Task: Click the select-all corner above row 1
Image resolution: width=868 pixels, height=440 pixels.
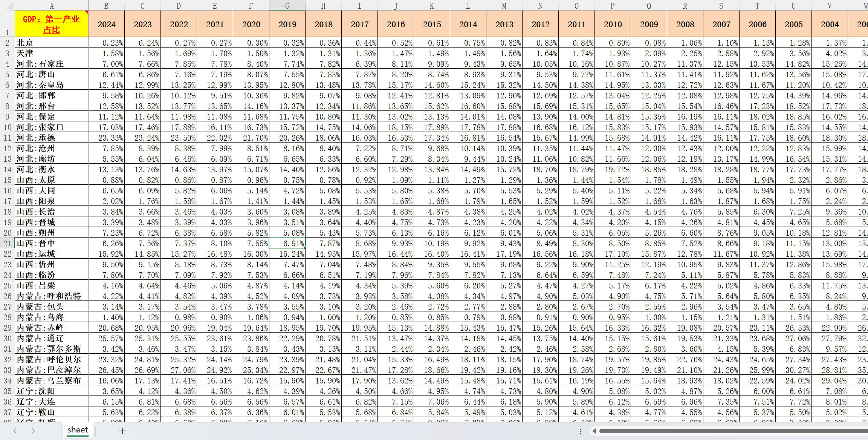Action: coord(7,5)
